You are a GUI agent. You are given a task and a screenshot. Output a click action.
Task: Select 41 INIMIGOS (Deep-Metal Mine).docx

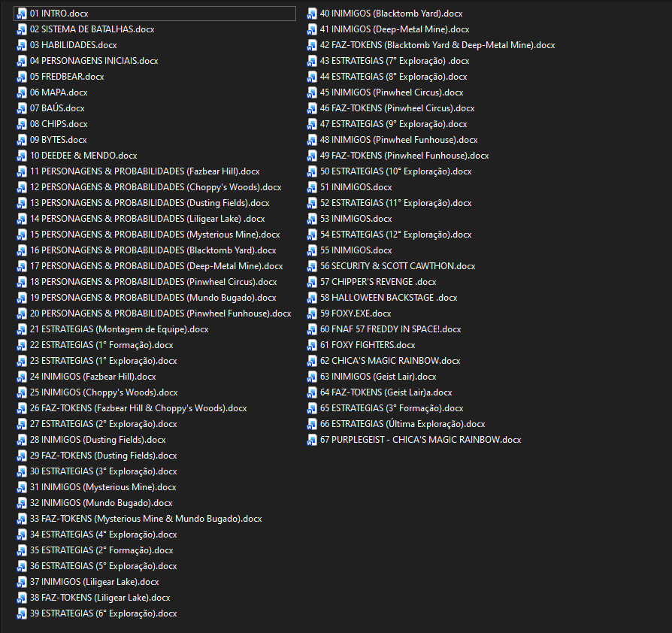click(x=395, y=29)
